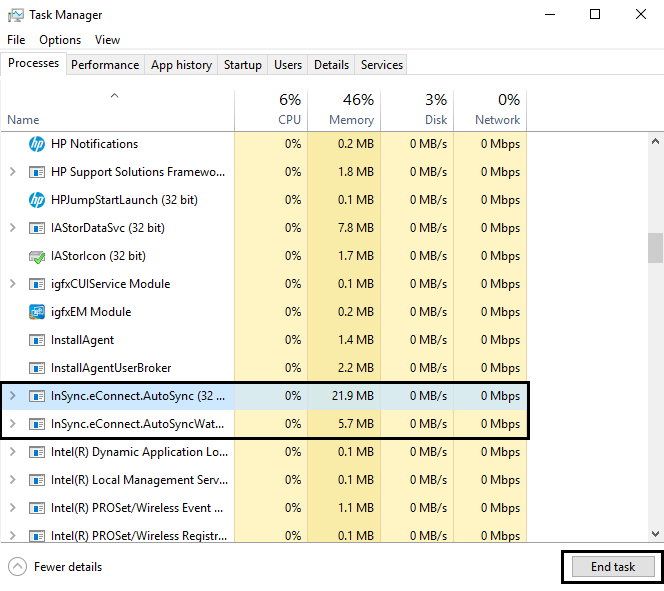Switch to the Details tab
The image size is (664, 591).
pos(332,65)
